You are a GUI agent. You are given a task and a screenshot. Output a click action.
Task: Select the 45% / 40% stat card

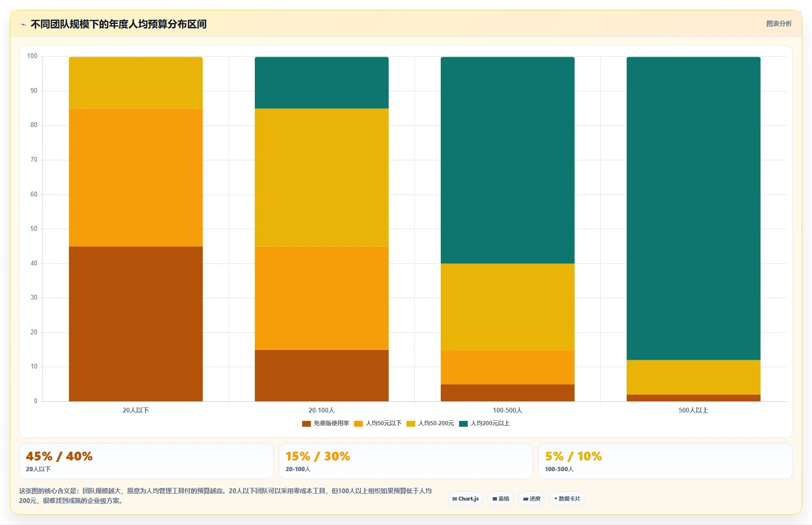tap(146, 461)
